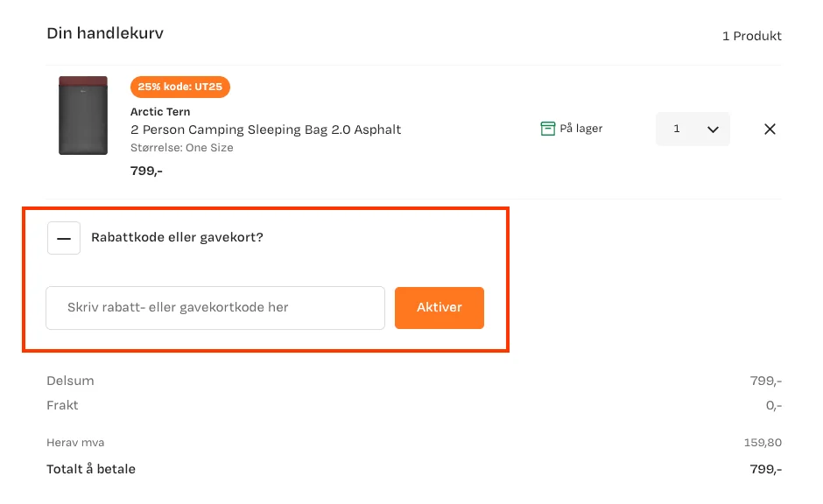
Task: Select the quantity value 1 box
Action: tap(693, 129)
